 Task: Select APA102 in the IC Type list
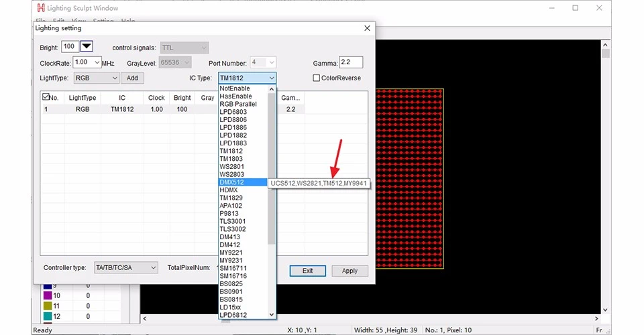tap(243, 206)
